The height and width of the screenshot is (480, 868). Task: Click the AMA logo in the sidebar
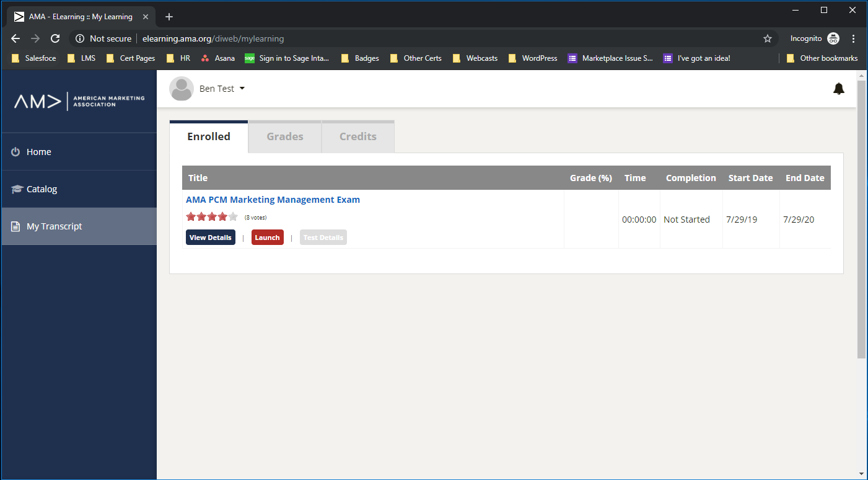[79, 100]
